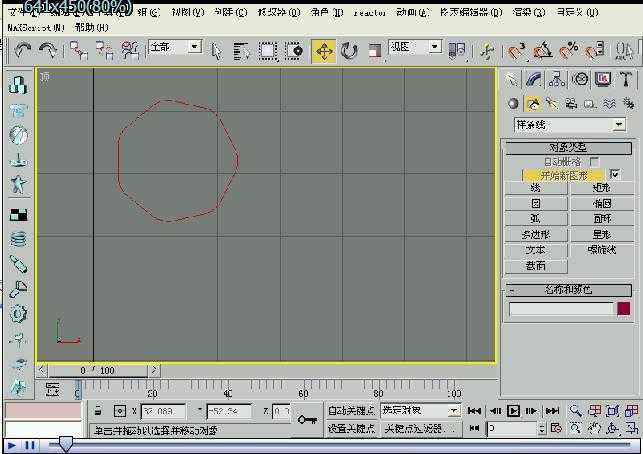Viewport: 643px width, 454px height.
Task: Open the Display panel tab
Action: point(603,79)
